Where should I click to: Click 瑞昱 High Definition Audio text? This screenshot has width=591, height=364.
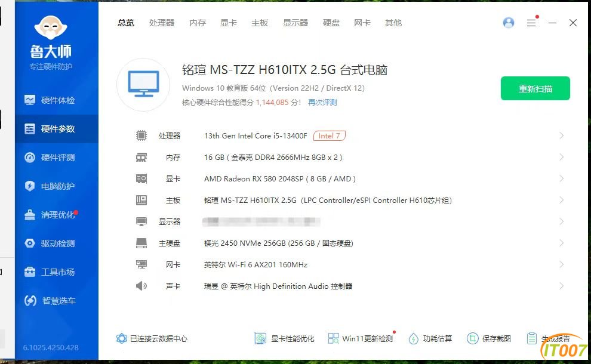pyautogui.click(x=278, y=286)
